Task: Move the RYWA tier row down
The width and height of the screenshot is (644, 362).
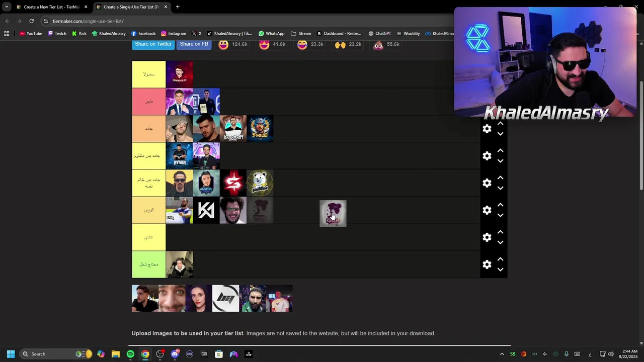Action: click(500, 161)
